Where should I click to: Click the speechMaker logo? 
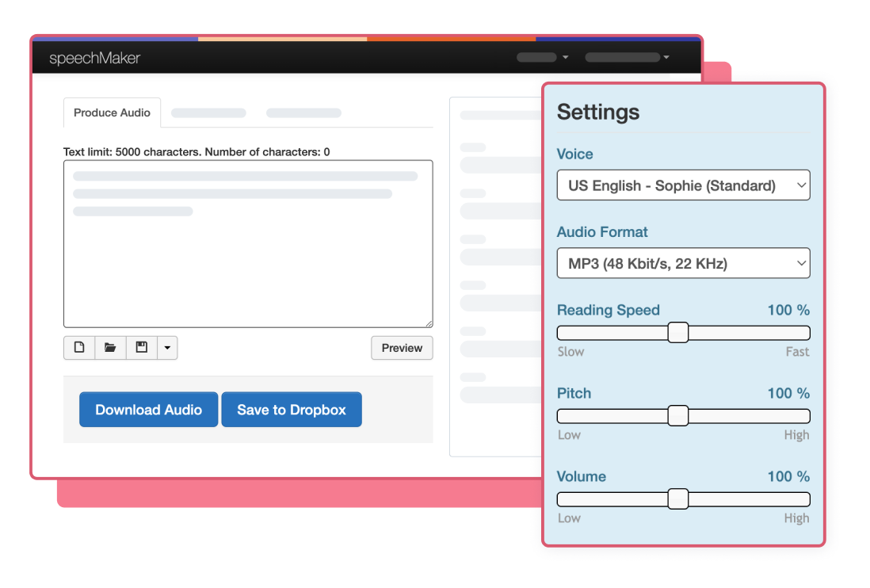pyautogui.click(x=94, y=58)
